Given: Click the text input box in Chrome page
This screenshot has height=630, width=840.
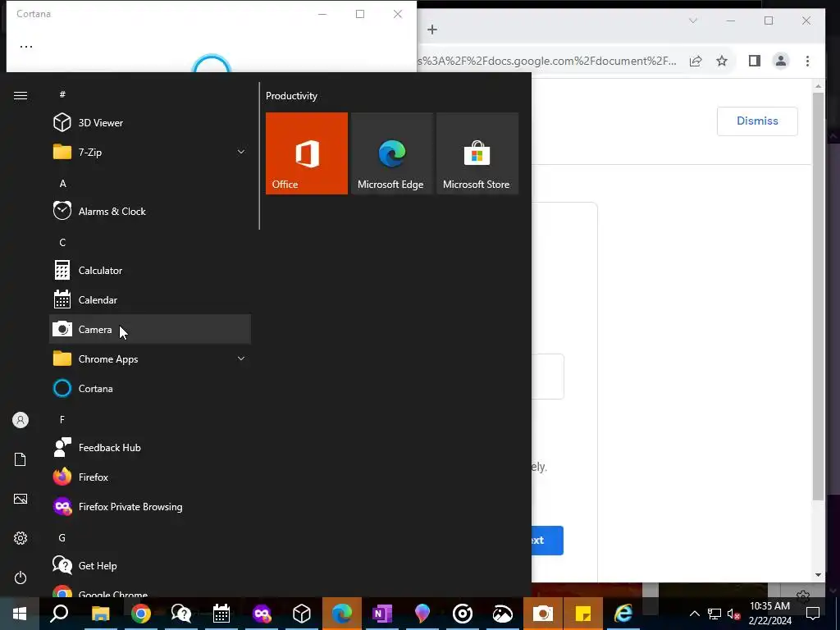Looking at the screenshot, I should click(x=547, y=377).
